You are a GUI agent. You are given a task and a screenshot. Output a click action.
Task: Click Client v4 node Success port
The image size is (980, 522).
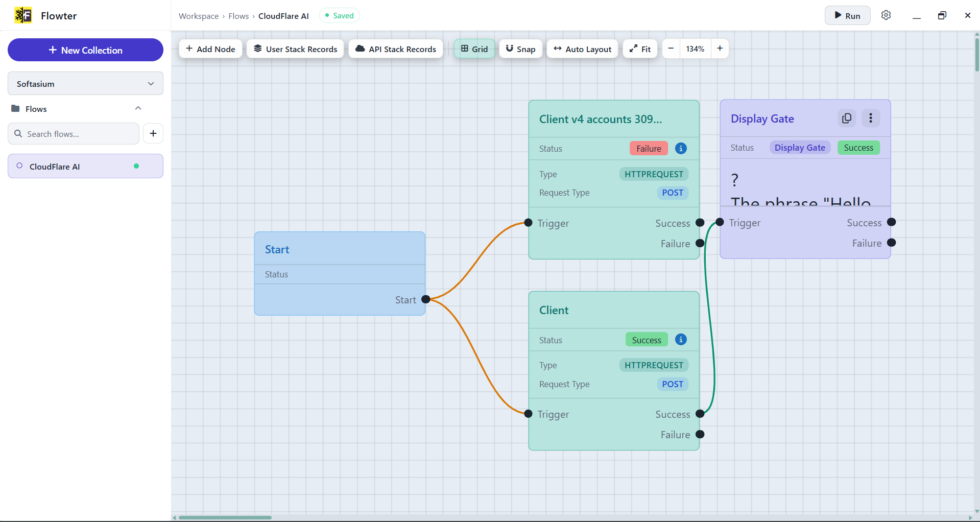pos(700,223)
